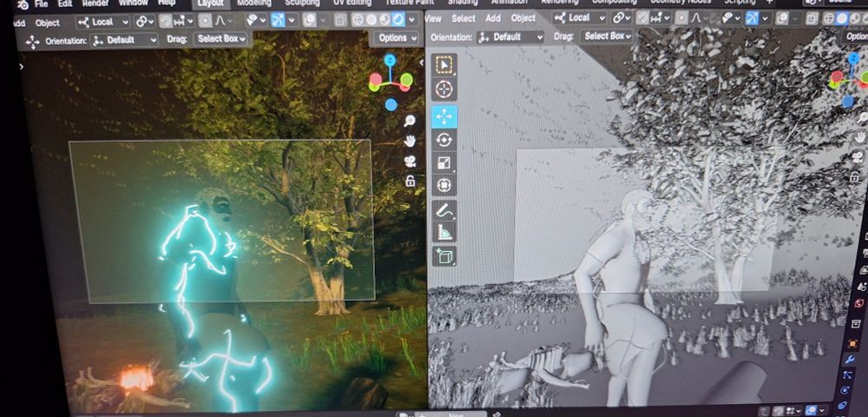The height and width of the screenshot is (417, 868).
Task: Open the Scene properties tab
Action: (861, 287)
